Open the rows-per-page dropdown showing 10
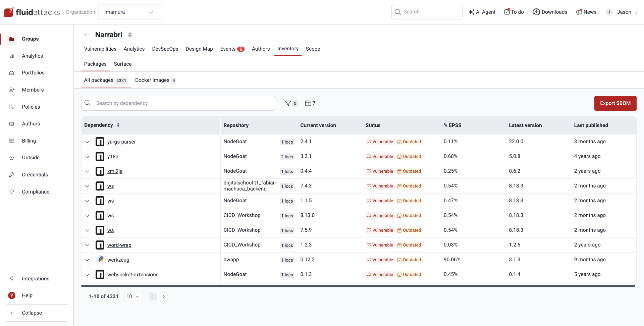This screenshot has width=644, height=326. pos(133,296)
